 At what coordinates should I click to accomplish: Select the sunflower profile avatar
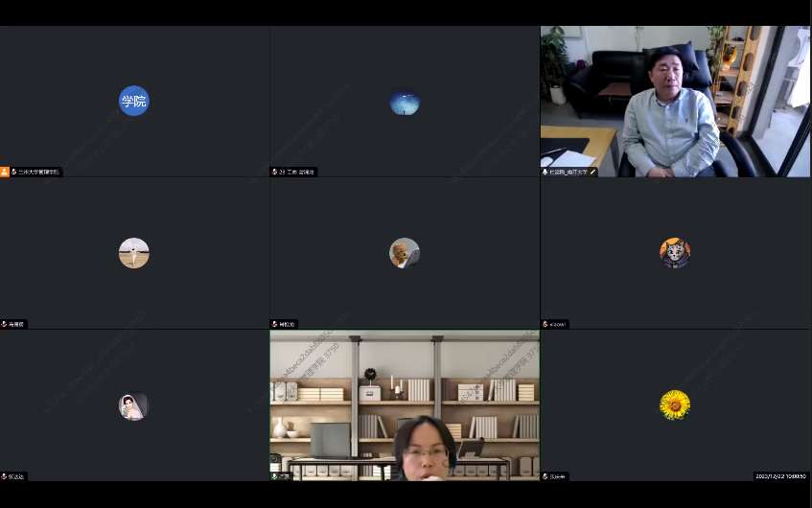click(x=675, y=404)
